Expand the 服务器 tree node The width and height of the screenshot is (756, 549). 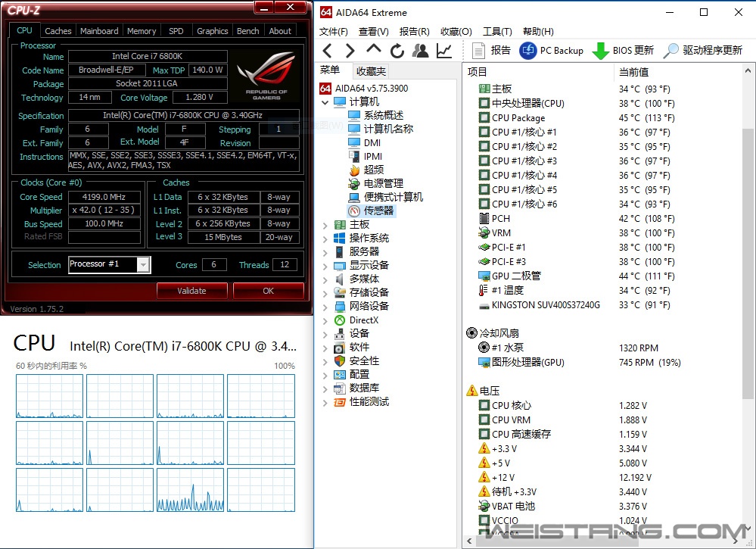(325, 252)
